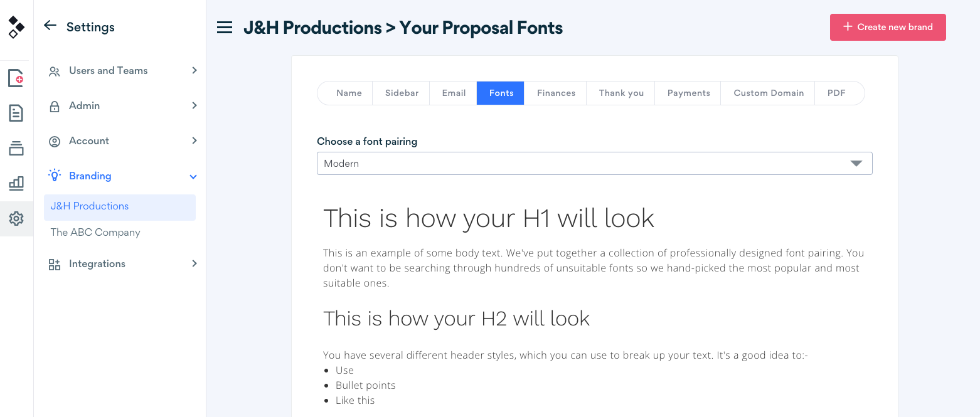Switch to the Finances tab

[x=555, y=92]
